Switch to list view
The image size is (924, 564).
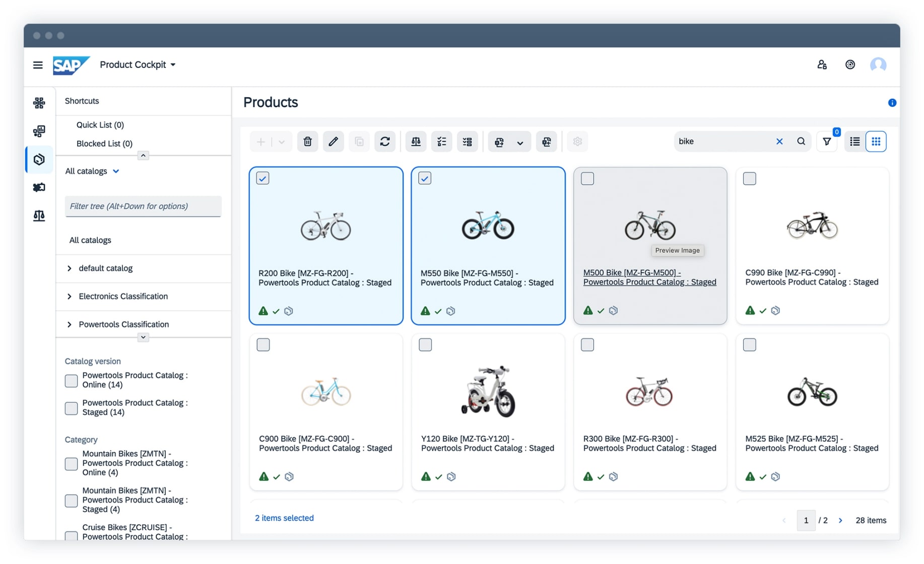click(x=855, y=142)
